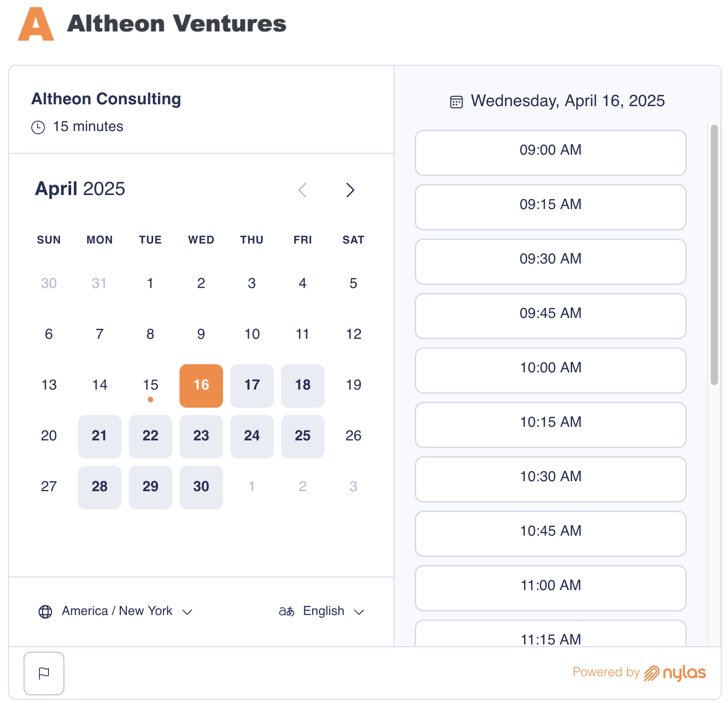Expand the timezone chevron arrow

(189, 612)
